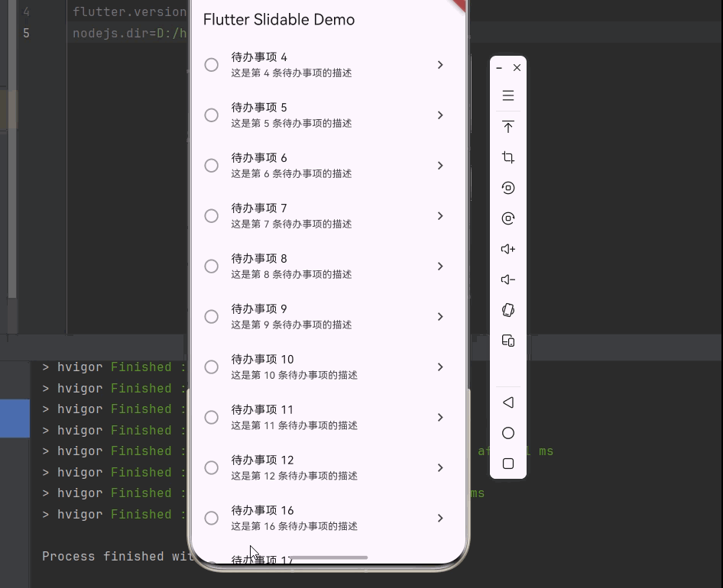Minimize the emulator toolbar panel

(x=499, y=68)
